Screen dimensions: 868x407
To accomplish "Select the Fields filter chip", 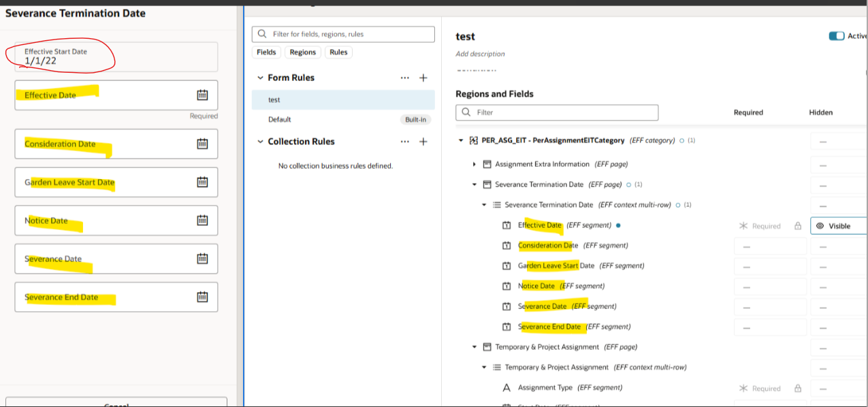I will click(266, 52).
